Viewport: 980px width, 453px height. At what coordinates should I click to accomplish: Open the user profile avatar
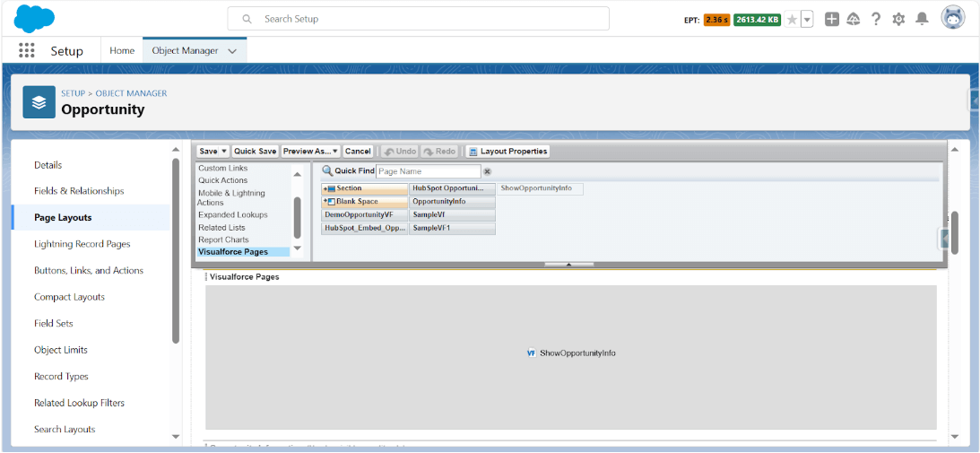pyautogui.click(x=953, y=18)
